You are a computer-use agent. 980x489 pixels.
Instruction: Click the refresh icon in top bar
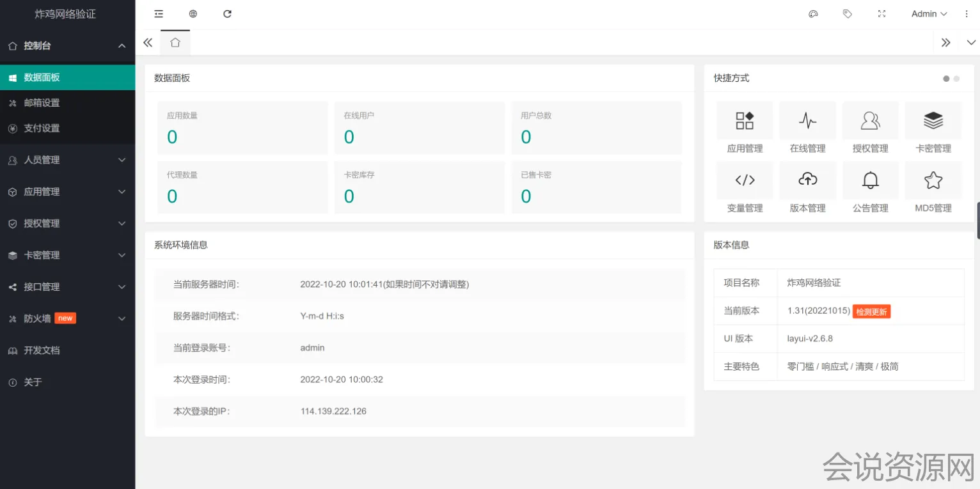(227, 14)
